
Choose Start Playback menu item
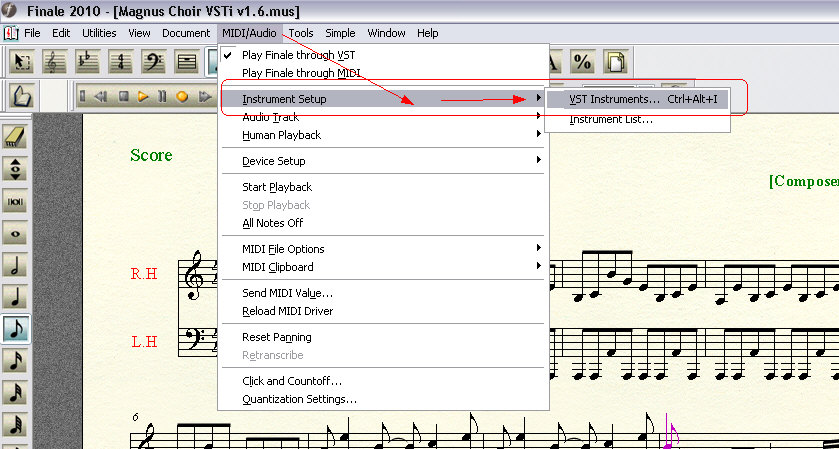[x=383, y=187]
